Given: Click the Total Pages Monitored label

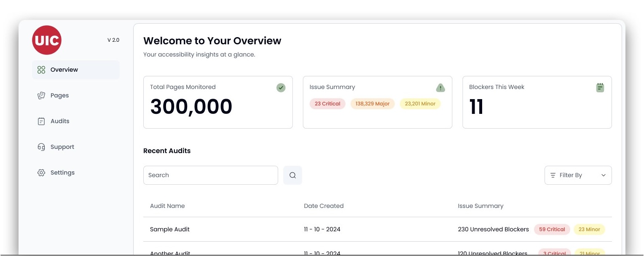Looking at the screenshot, I should 183,87.
